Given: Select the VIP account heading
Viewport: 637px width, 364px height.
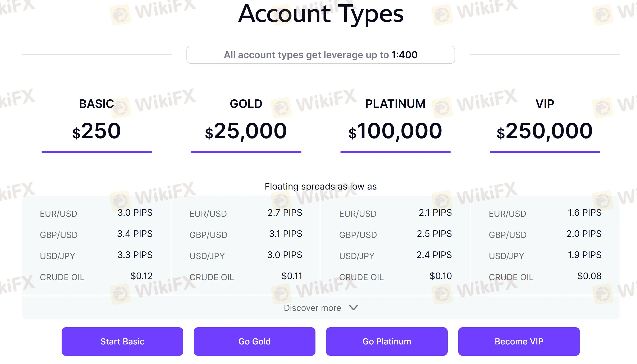Looking at the screenshot, I should pos(545,104).
